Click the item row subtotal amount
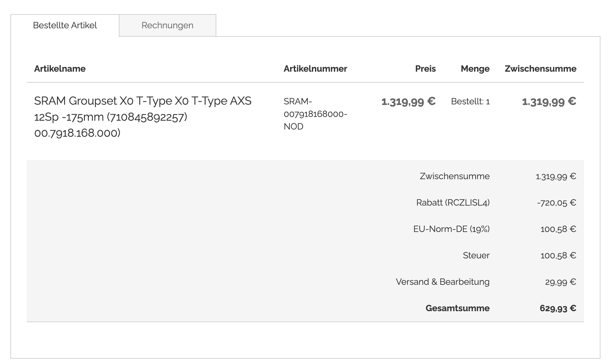Viewport: 608px width, 364px height. (549, 102)
